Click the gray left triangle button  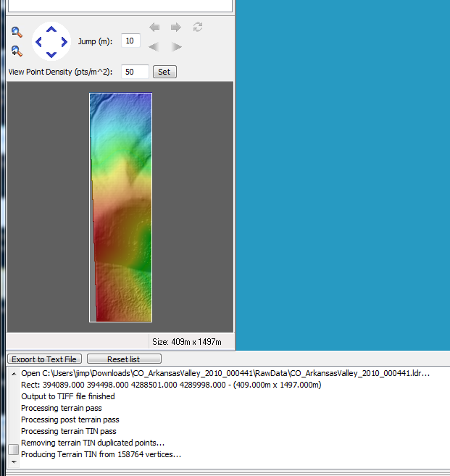(x=154, y=47)
